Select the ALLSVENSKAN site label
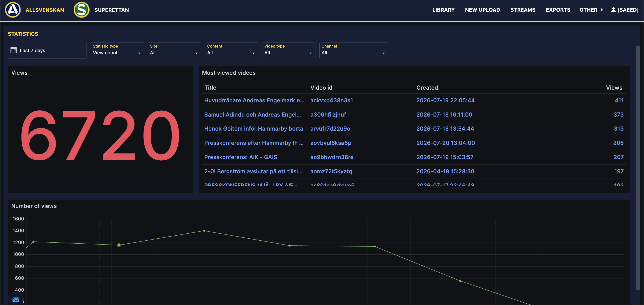 pyautogui.click(x=45, y=10)
